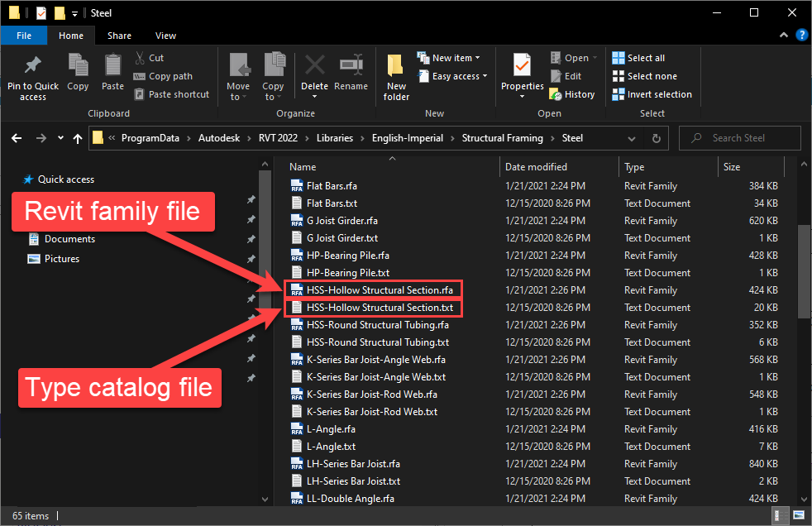812x526 pixels.
Task: Click RVT 2022 breadcrumb
Action: point(278,138)
